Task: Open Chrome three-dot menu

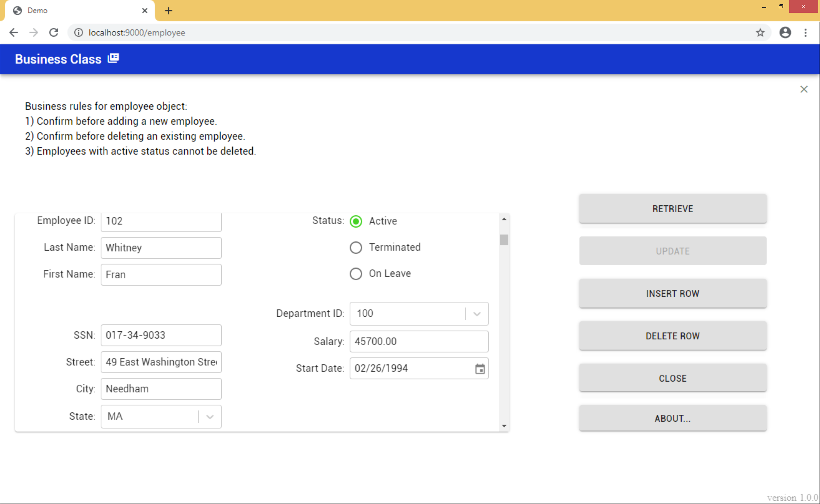Action: point(805,33)
